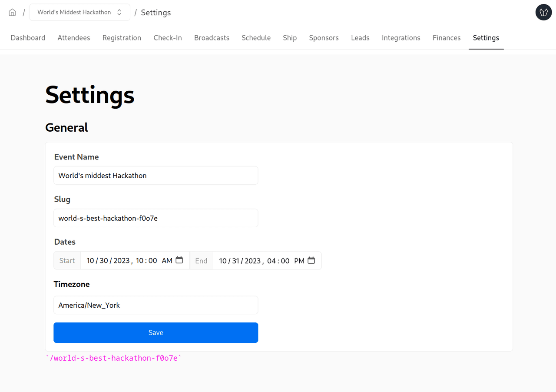Open the Leads tab
Screen dimensions: 556x392
coord(360,38)
